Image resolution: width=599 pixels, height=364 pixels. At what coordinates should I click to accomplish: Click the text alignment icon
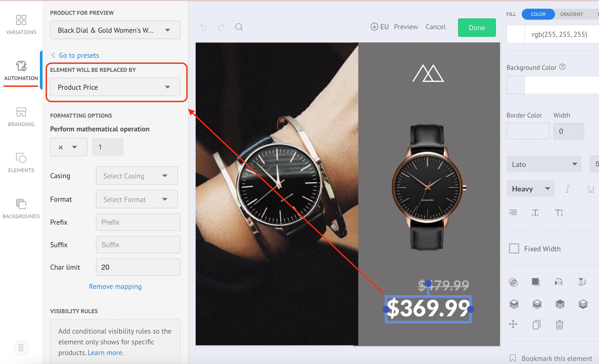[x=513, y=212]
